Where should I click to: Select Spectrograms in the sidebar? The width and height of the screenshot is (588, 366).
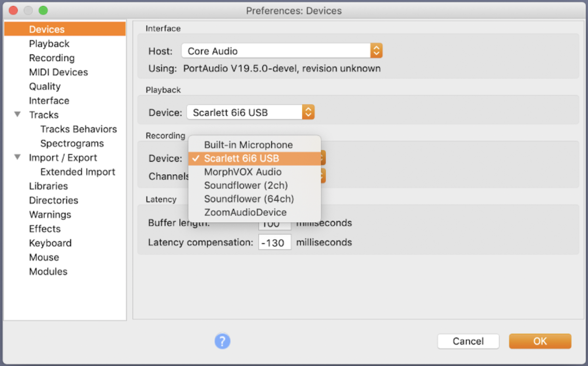click(72, 143)
